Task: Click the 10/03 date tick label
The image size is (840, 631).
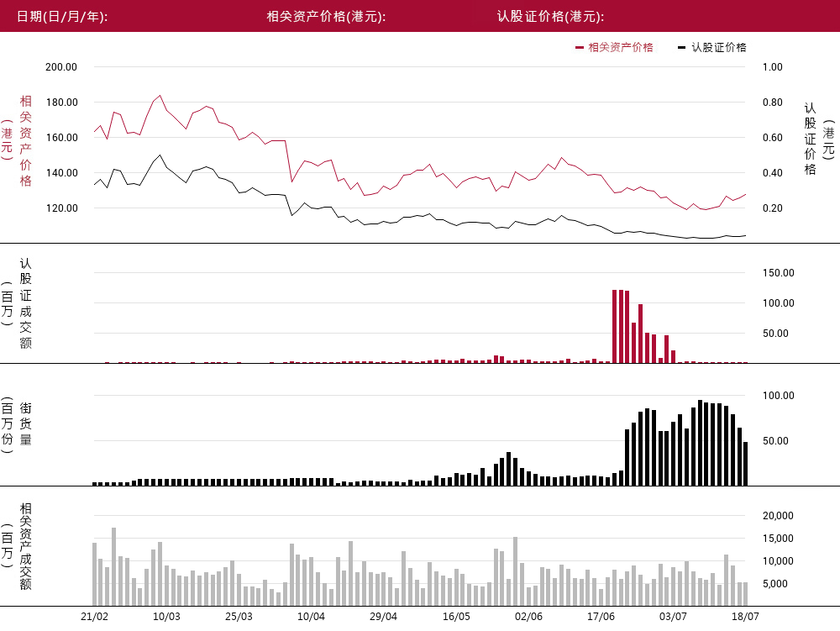Action: pos(166,617)
